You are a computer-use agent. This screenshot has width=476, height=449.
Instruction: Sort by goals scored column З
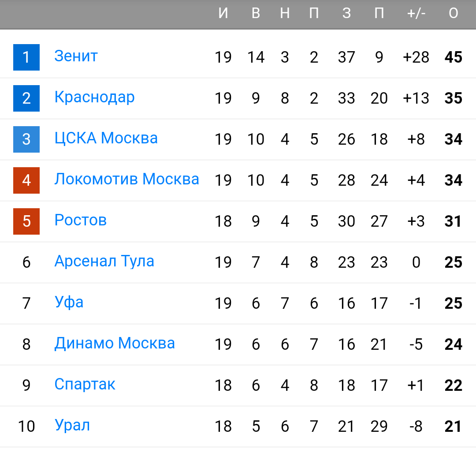(x=346, y=13)
